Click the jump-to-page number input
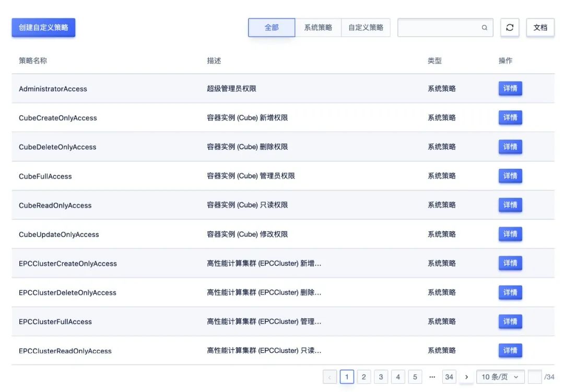This screenshot has width=564, height=392. tap(535, 377)
